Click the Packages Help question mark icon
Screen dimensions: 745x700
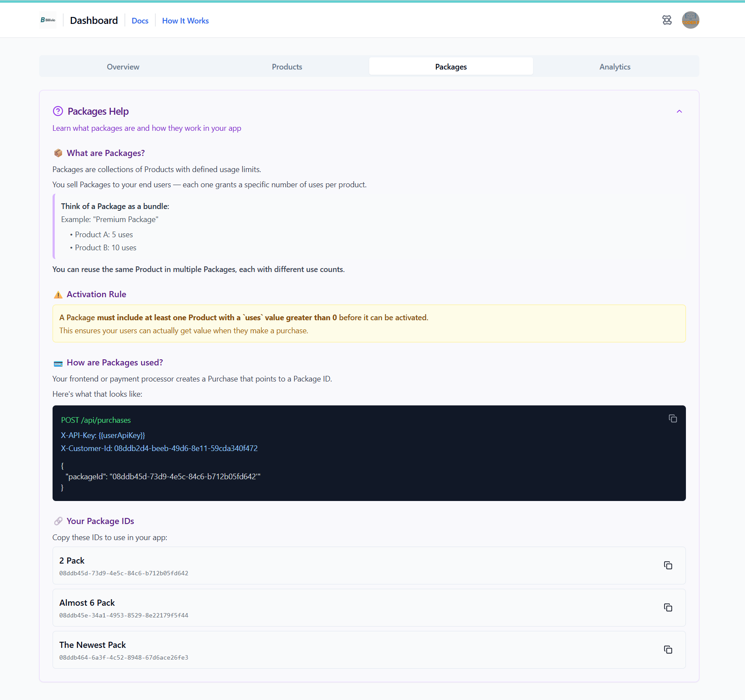[58, 111]
